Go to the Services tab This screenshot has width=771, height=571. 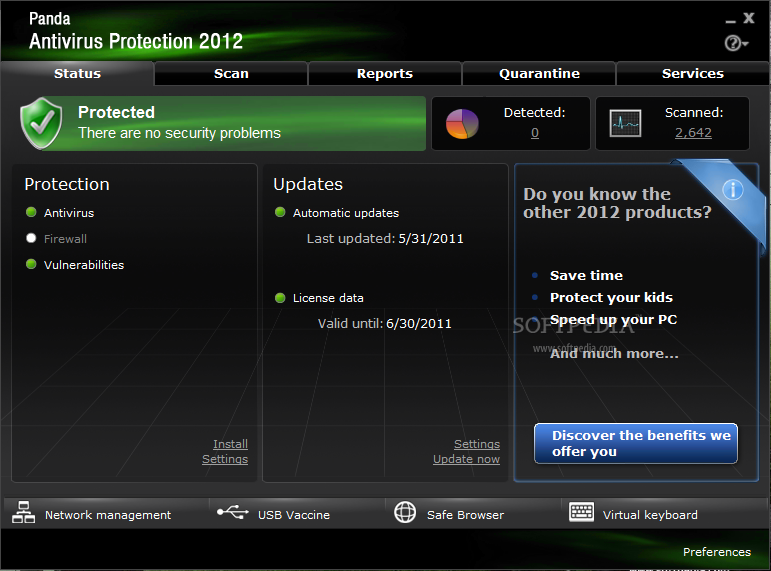click(693, 73)
